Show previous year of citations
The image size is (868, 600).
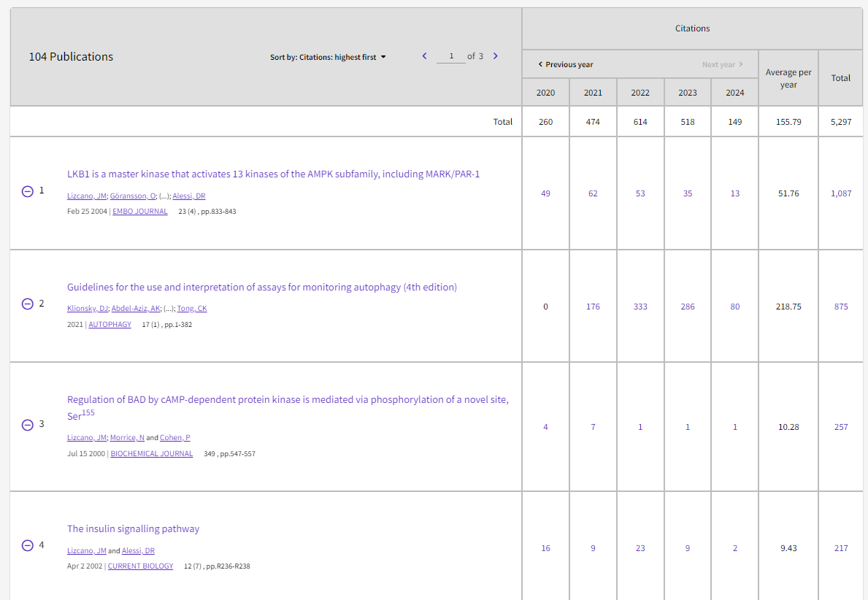[x=565, y=64]
